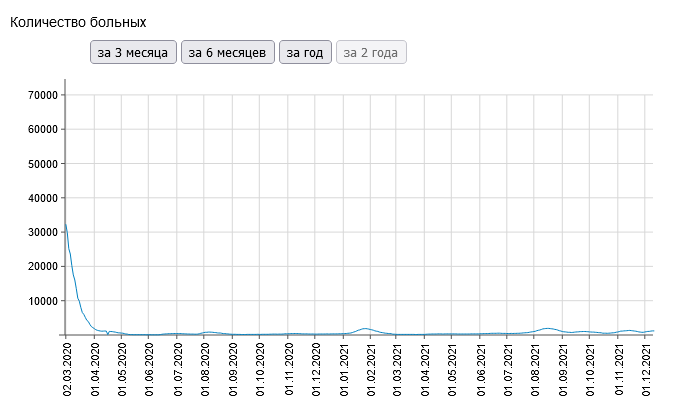Click the 01.06.2020 date label on axis
Image resolution: width=686 pixels, height=419 pixels.
(149, 370)
